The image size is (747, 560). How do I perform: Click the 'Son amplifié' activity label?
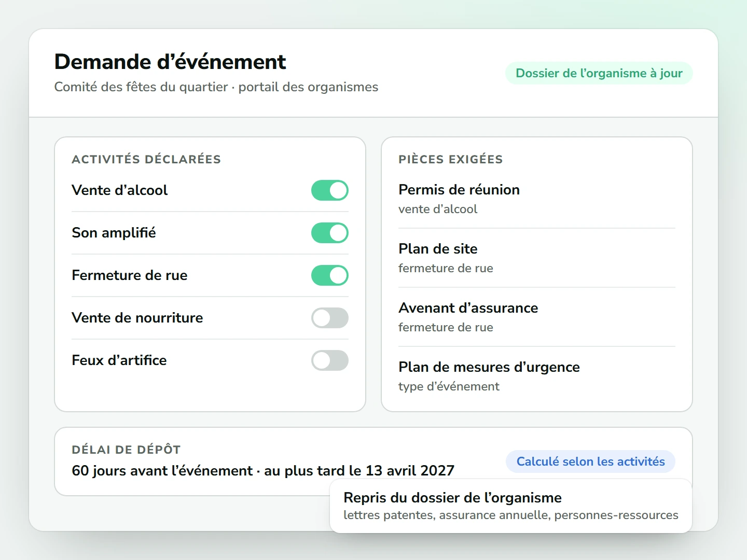click(x=114, y=233)
